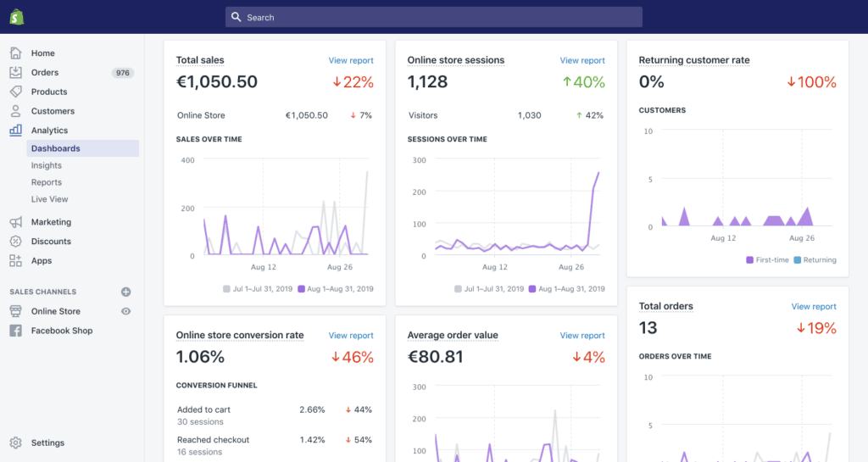
Task: Open Live View submenu item
Action: tap(50, 199)
